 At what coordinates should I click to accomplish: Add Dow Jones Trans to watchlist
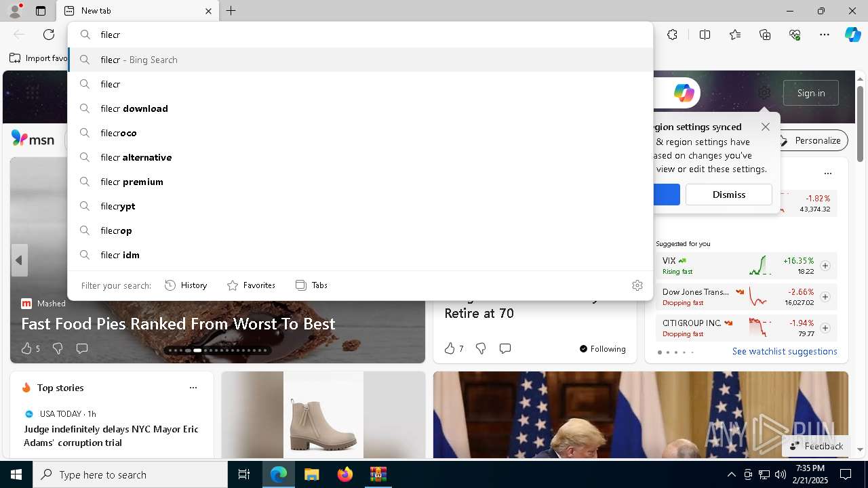[x=825, y=297]
